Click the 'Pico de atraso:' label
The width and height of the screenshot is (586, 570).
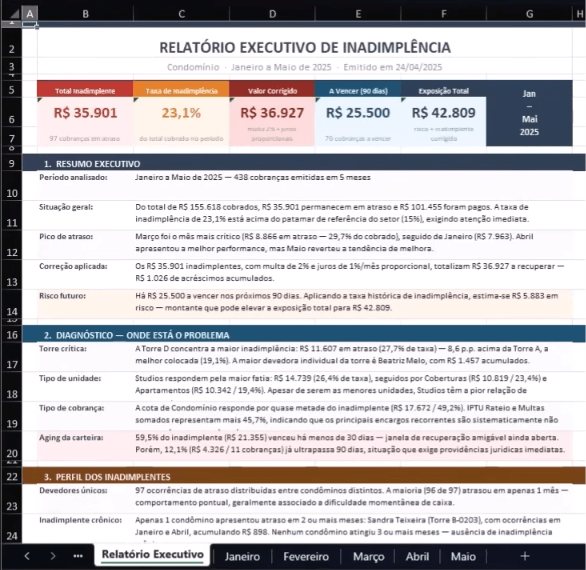click(x=66, y=236)
